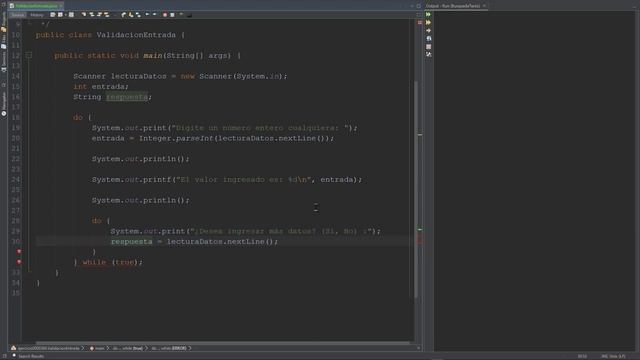Re-run program with green arrows icon

[x=429, y=14]
